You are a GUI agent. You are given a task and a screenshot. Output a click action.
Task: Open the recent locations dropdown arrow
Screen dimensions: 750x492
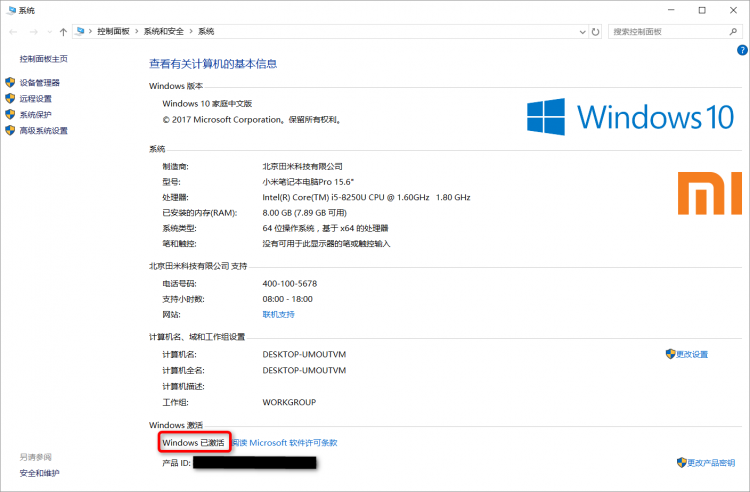pos(49,32)
